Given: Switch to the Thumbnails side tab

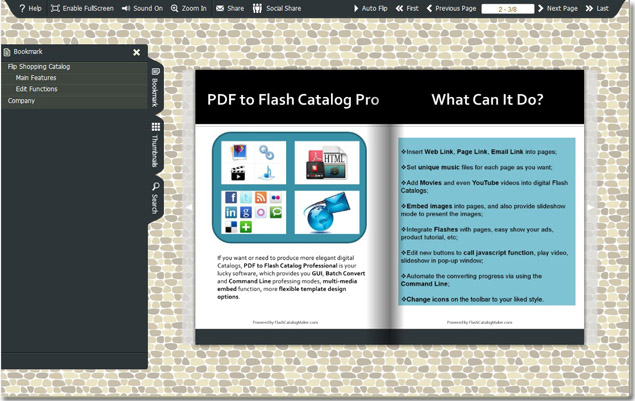Looking at the screenshot, I should pos(155,145).
